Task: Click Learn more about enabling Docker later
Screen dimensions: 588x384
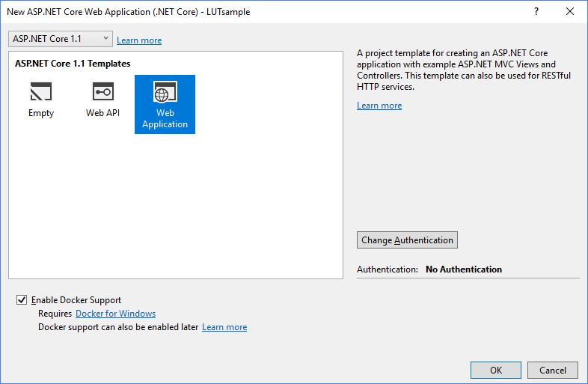Action: coord(224,327)
